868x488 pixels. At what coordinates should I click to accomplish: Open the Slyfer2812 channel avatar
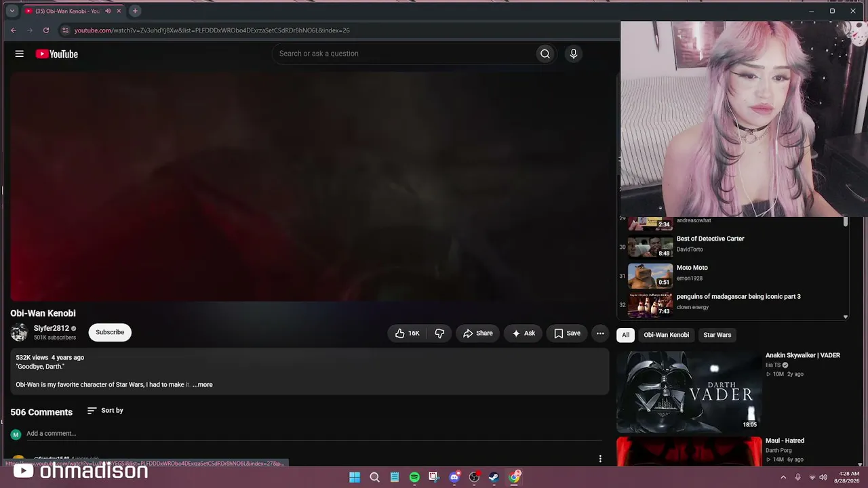pyautogui.click(x=19, y=332)
